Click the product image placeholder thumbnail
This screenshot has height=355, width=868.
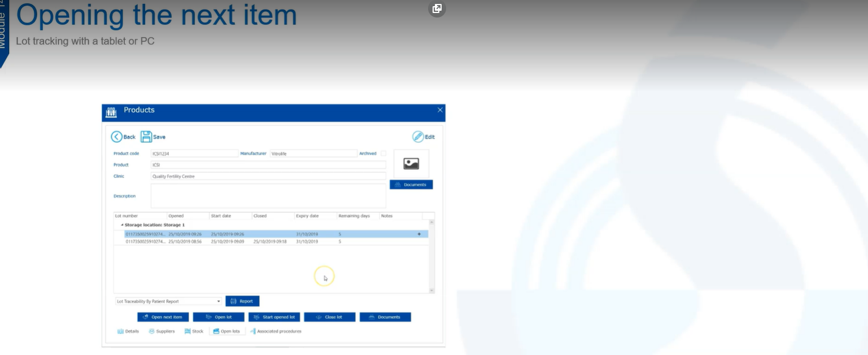pyautogui.click(x=411, y=164)
